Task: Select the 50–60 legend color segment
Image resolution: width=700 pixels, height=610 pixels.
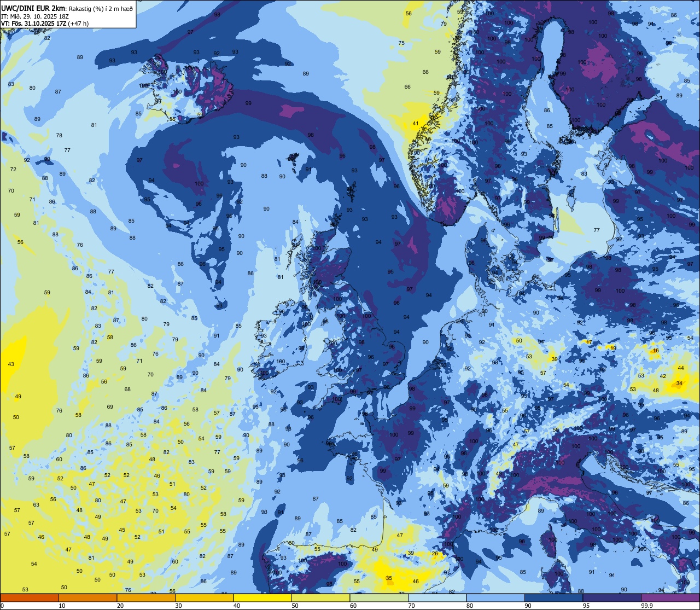Action: pyautogui.click(x=320, y=598)
